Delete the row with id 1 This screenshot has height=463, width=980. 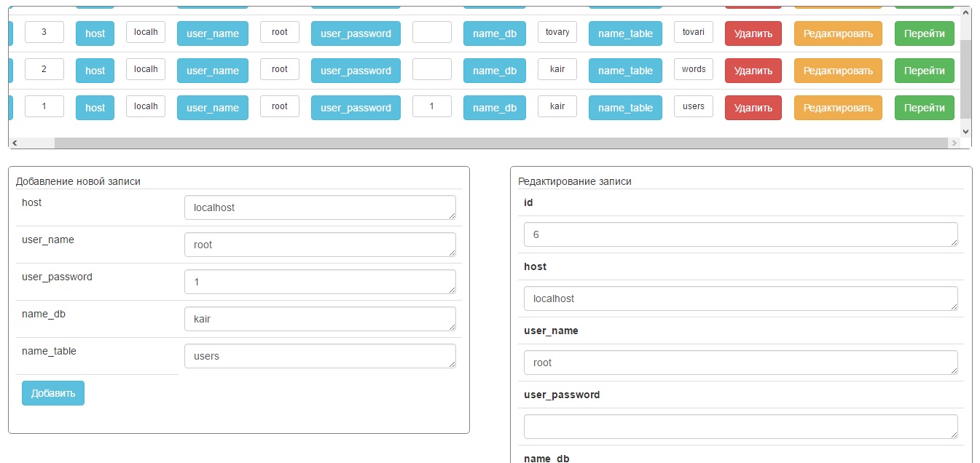753,108
